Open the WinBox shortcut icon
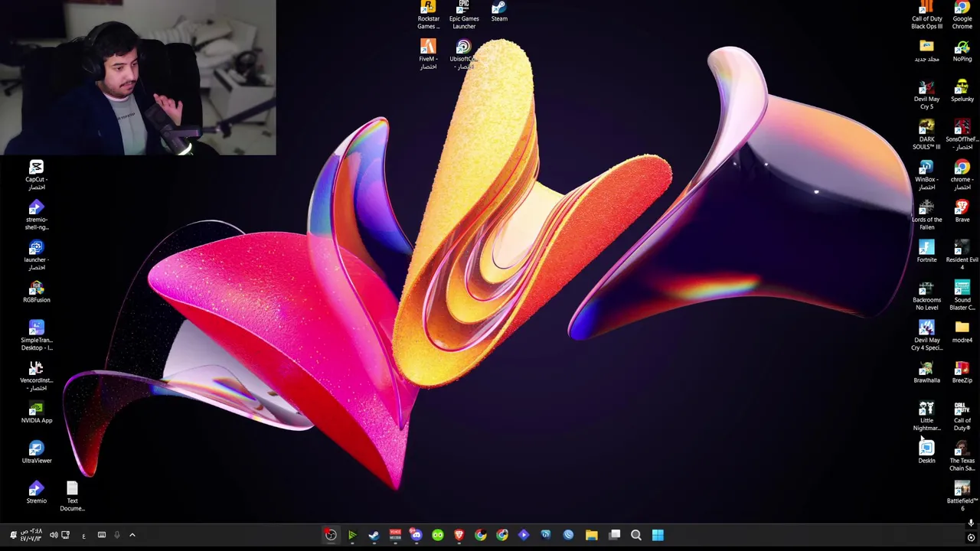The width and height of the screenshot is (980, 551). click(x=926, y=175)
